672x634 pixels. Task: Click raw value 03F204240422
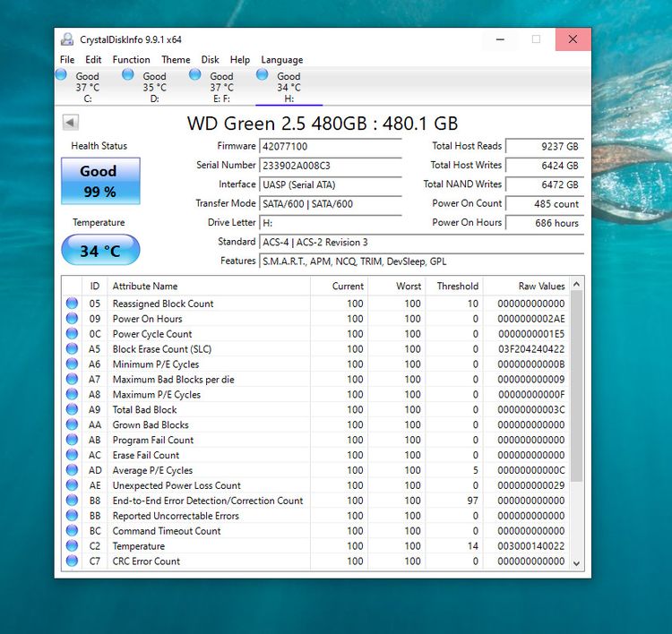click(x=531, y=349)
